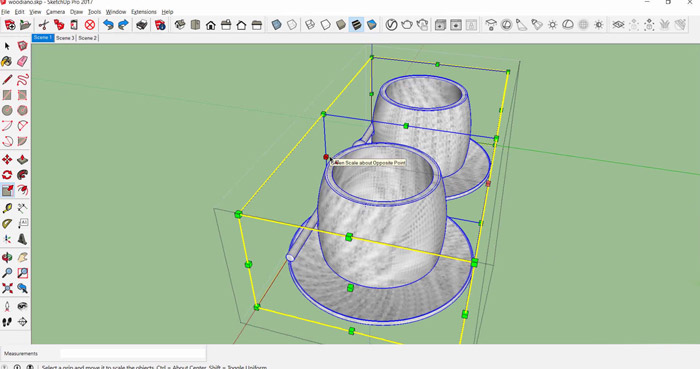Switch to Iso view icon
Screen dimensions: 700x369
[180, 25]
